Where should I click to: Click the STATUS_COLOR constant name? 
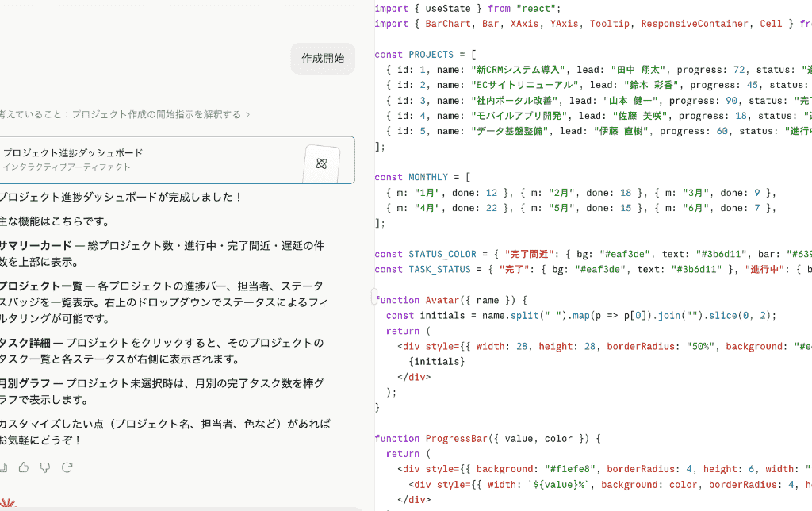pyautogui.click(x=442, y=255)
